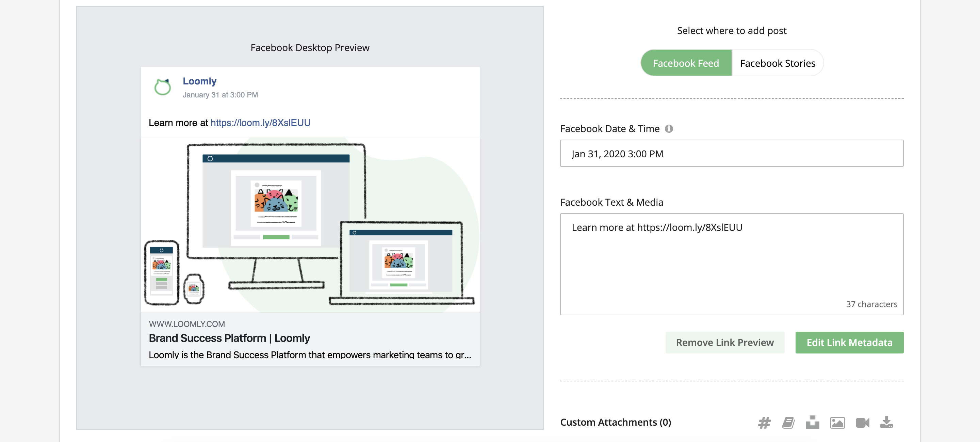This screenshot has width=980, height=442.
Task: Click the WWW.LOOMLY.COM domain text
Action: coord(187,324)
